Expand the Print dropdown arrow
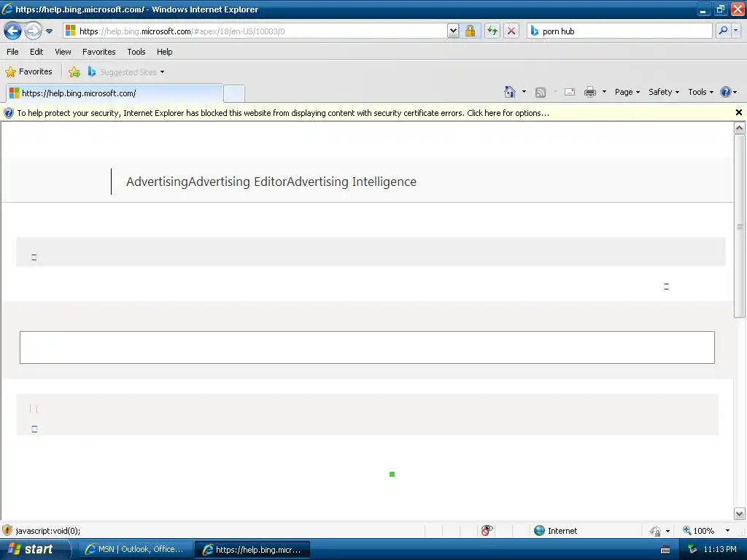 (x=604, y=92)
